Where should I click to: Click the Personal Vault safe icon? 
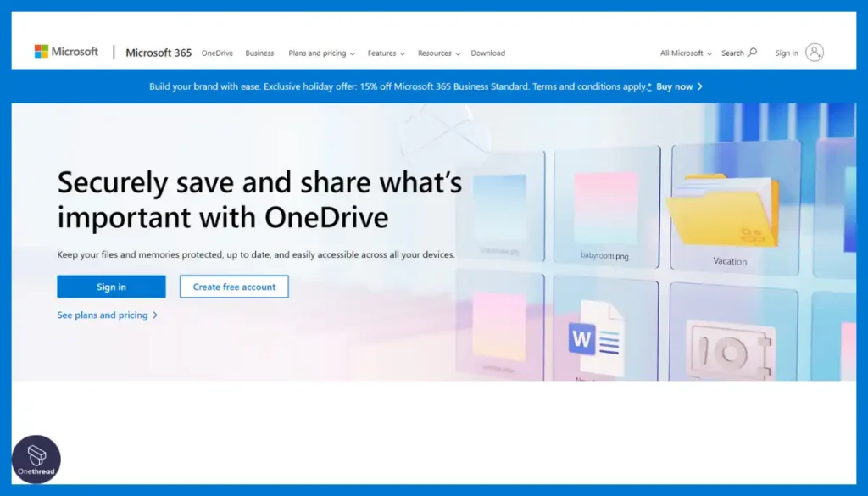coord(728,352)
